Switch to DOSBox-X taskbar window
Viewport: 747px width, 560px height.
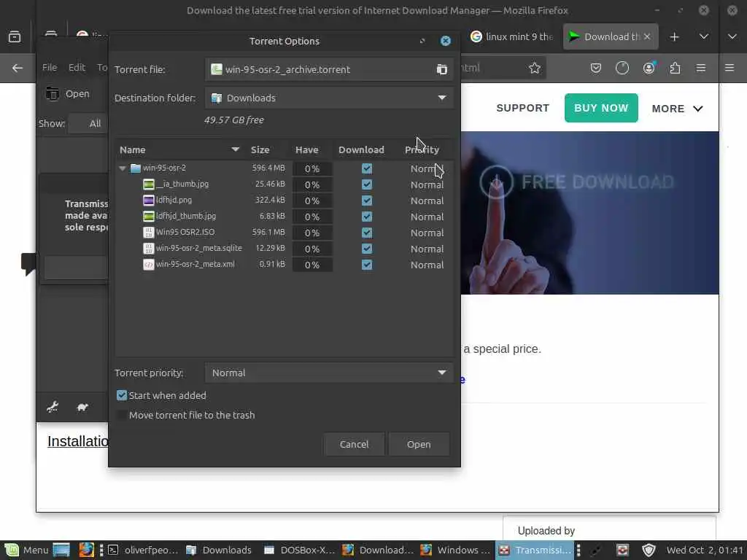pyautogui.click(x=299, y=551)
